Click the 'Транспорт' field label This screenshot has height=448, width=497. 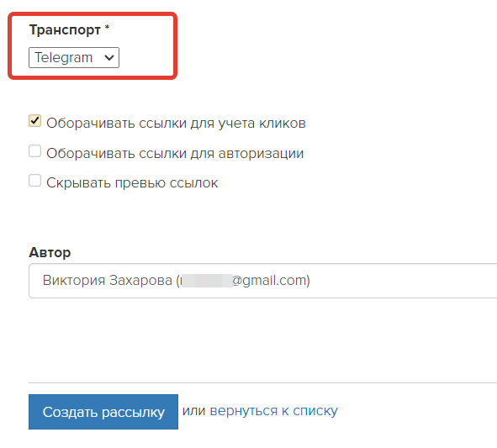click(x=65, y=30)
